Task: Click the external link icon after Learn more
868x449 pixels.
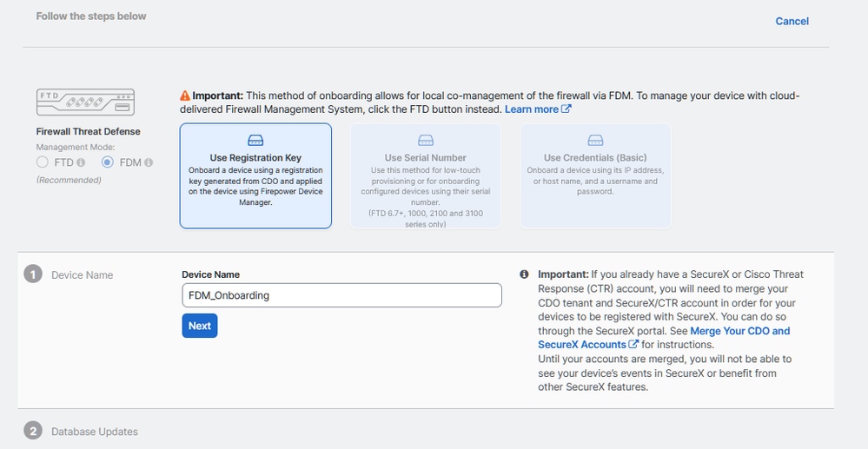Action: (566, 109)
